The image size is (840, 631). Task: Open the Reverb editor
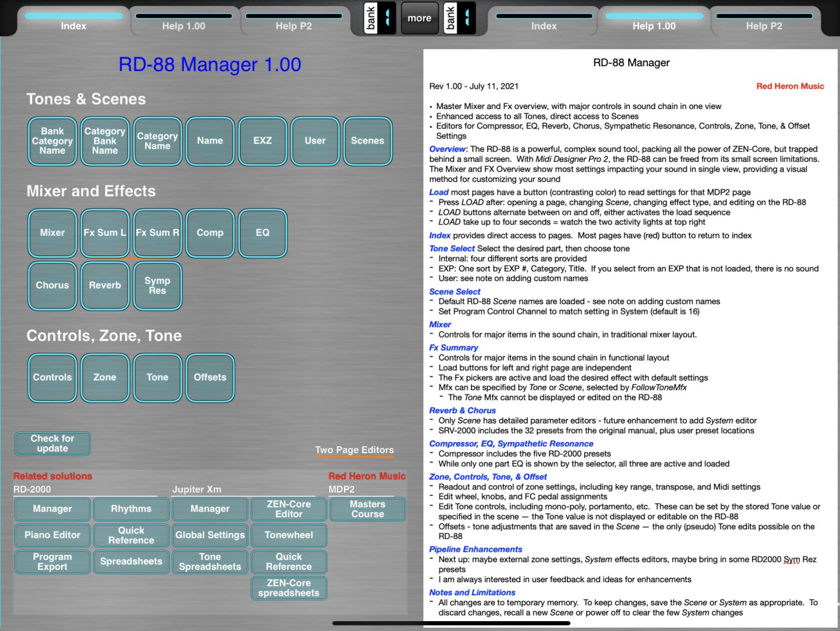[105, 286]
